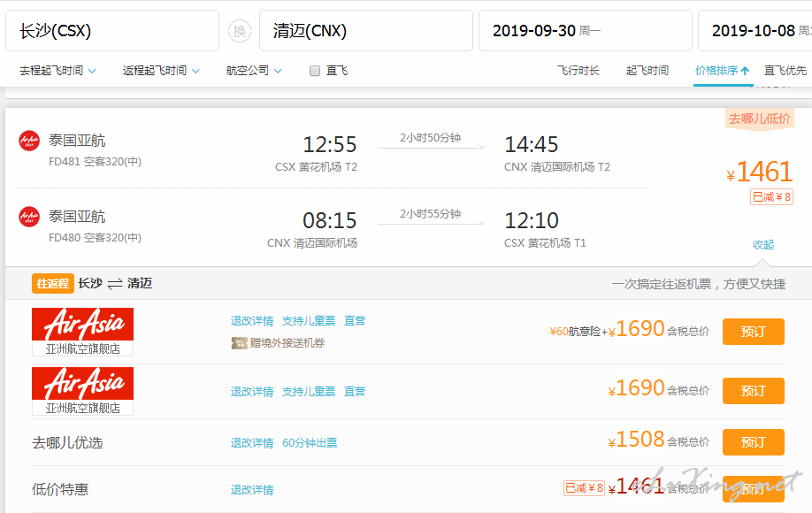Click CNX 清迈国际机场 T2 arrival airport

pos(557,166)
